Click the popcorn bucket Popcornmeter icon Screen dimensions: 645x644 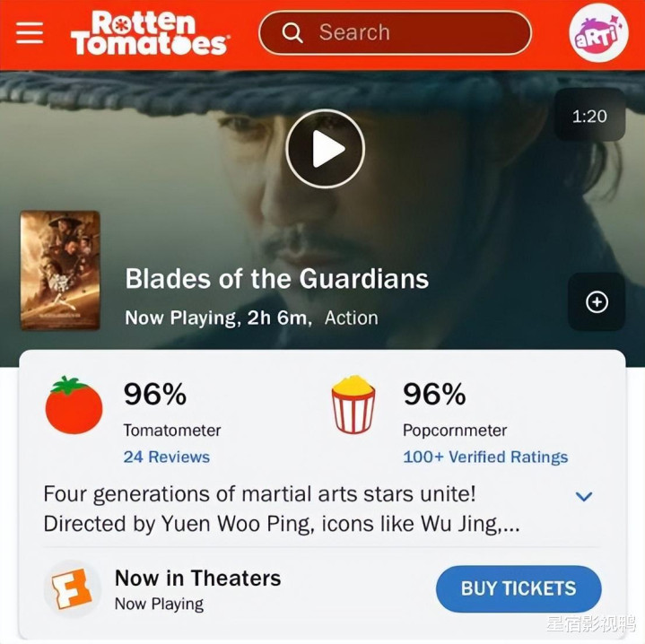353,405
